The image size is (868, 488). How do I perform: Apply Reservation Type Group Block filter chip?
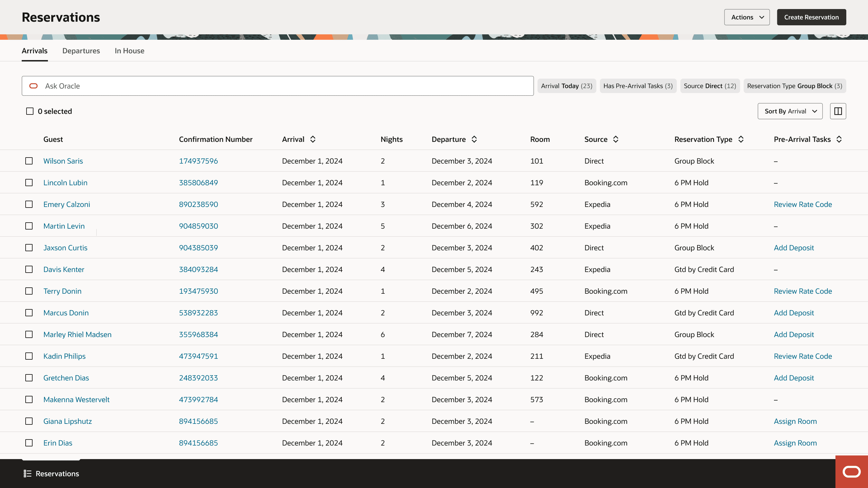tap(794, 86)
